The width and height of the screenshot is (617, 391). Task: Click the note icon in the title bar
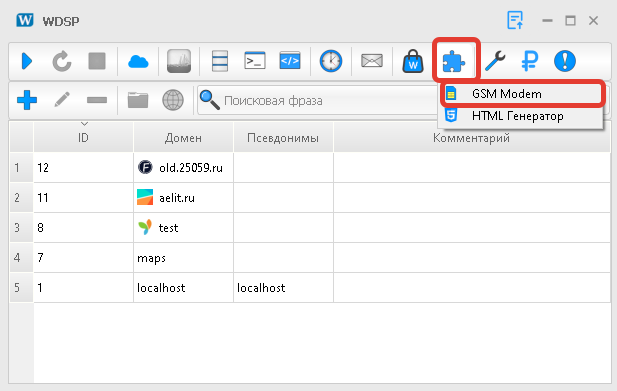[515, 20]
